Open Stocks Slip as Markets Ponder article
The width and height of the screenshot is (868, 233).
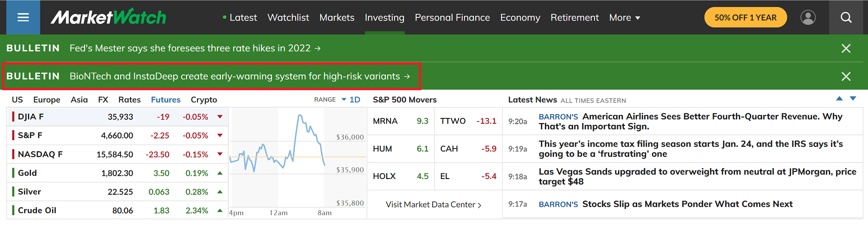(x=688, y=204)
